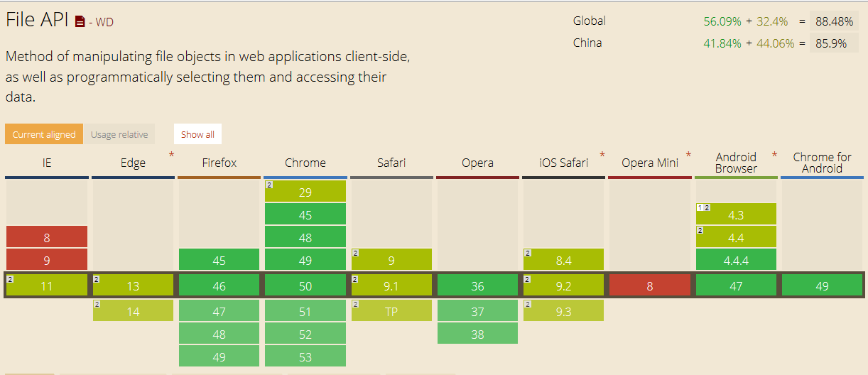Select the Edge 14 cell
The height and width of the screenshot is (375, 868).
click(x=133, y=311)
